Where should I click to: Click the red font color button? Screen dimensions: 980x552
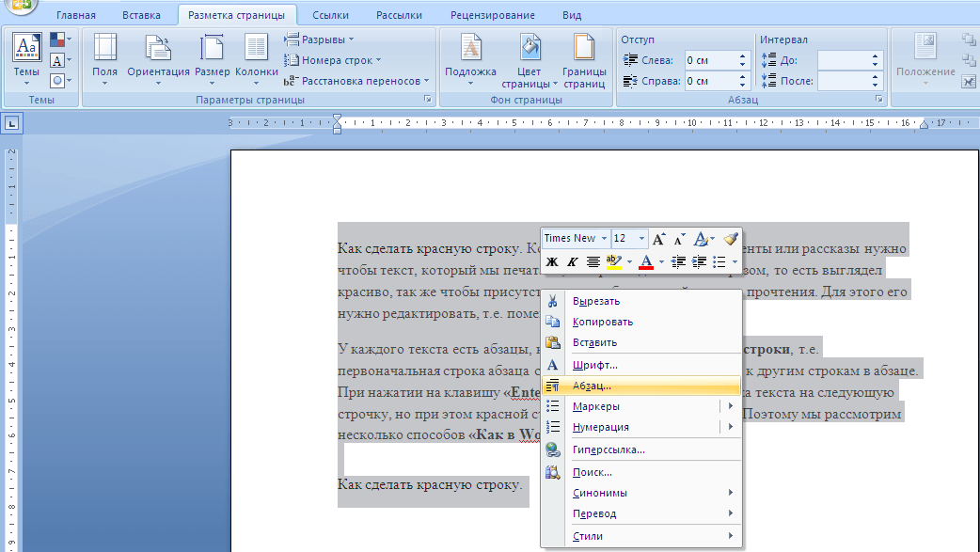coord(646,261)
